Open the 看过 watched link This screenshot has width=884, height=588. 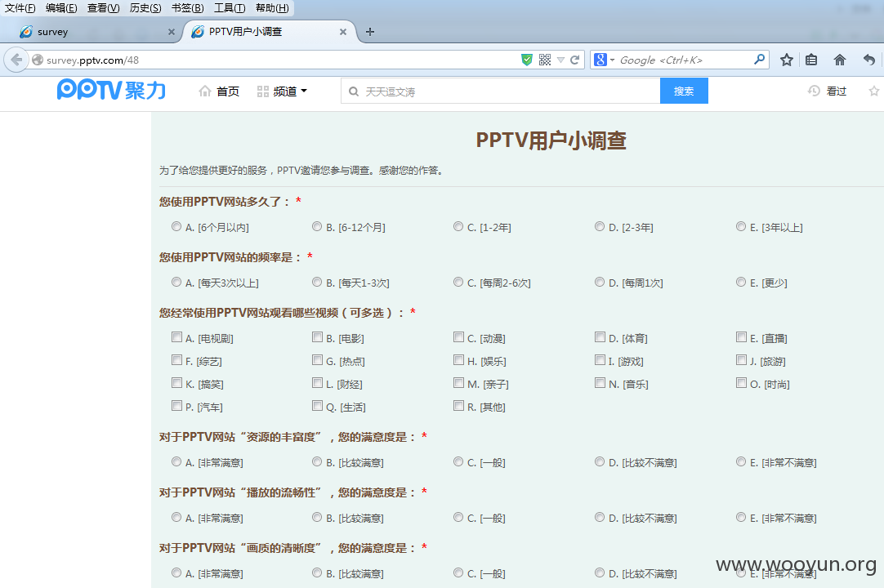[836, 91]
